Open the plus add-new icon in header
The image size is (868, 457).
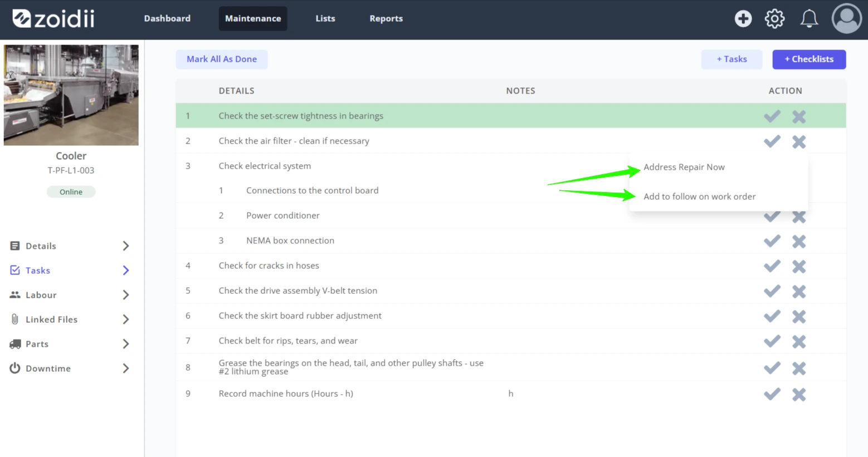tap(743, 19)
